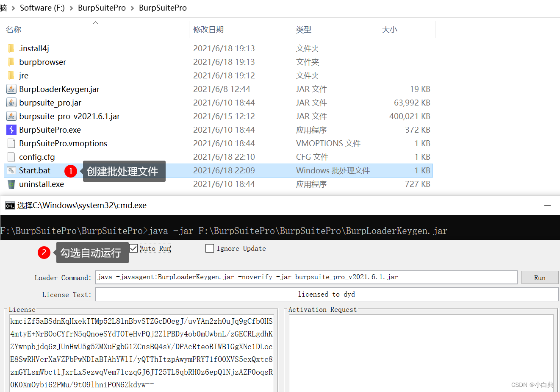The image size is (560, 392).
Task: Click the 372 KB size cell
Action: click(418, 130)
